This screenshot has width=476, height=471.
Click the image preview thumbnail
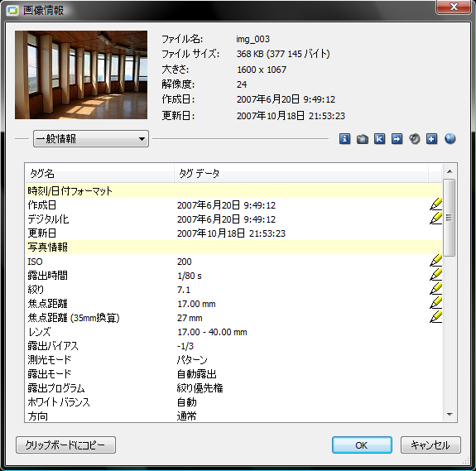tap(81, 74)
